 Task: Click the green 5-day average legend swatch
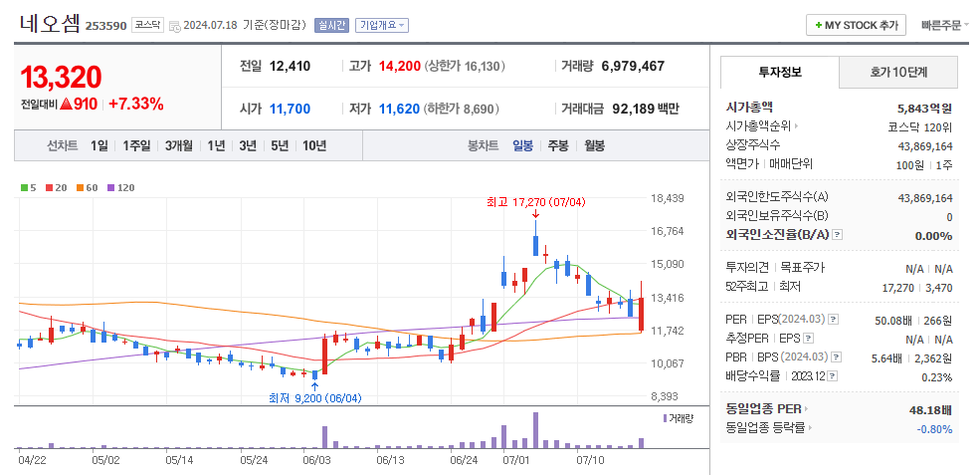tap(24, 188)
